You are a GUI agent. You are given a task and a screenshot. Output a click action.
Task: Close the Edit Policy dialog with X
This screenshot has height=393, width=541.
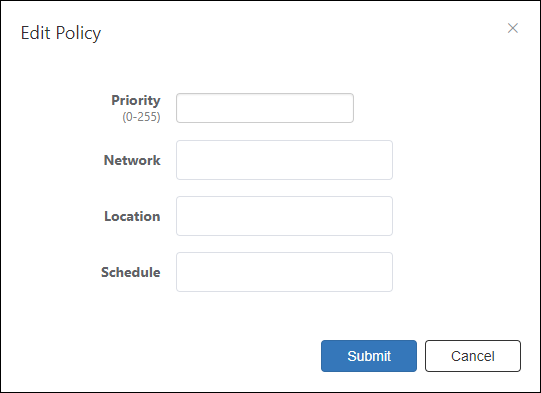pyautogui.click(x=513, y=28)
